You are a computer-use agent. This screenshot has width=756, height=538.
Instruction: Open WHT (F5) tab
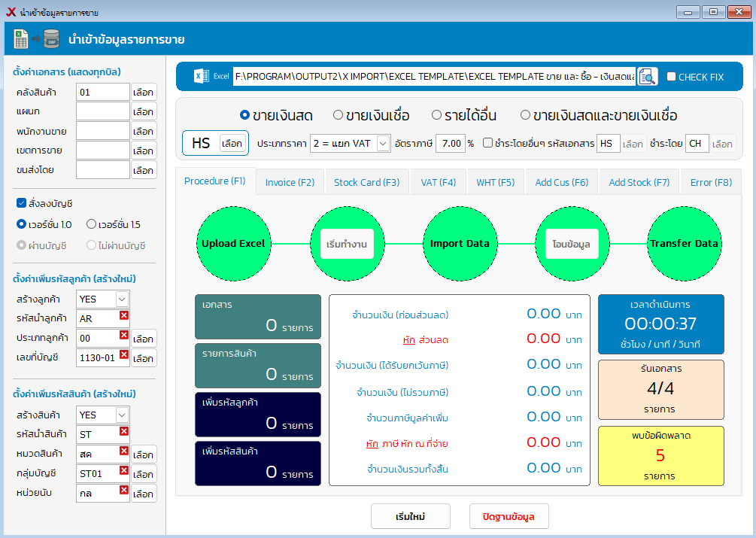[x=496, y=182]
